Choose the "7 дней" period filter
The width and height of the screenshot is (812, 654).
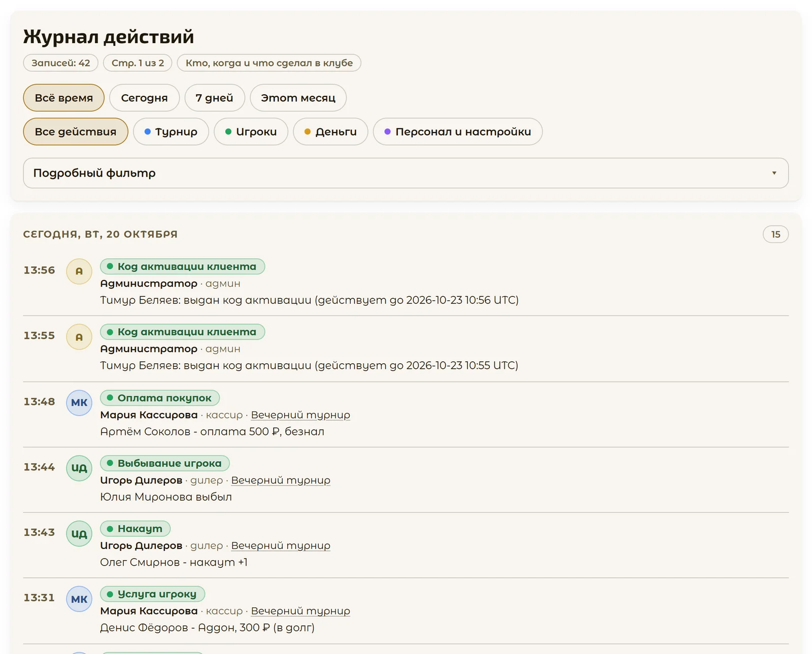pos(214,97)
